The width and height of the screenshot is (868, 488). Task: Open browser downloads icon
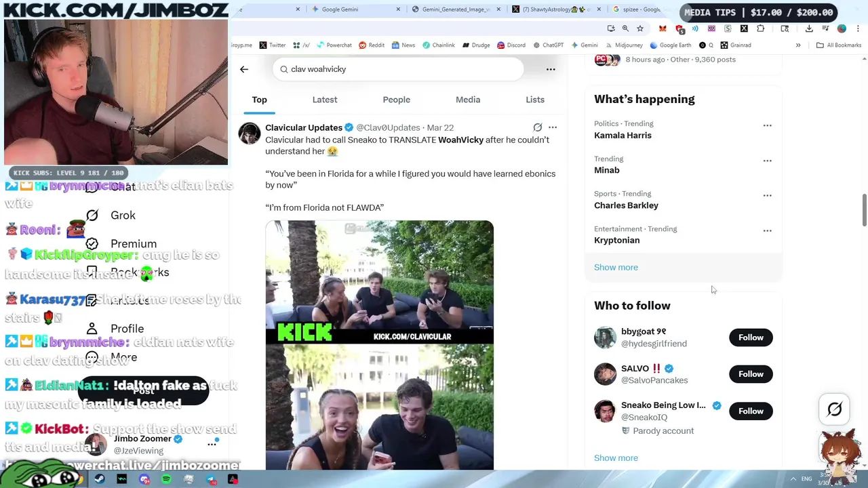click(x=809, y=28)
